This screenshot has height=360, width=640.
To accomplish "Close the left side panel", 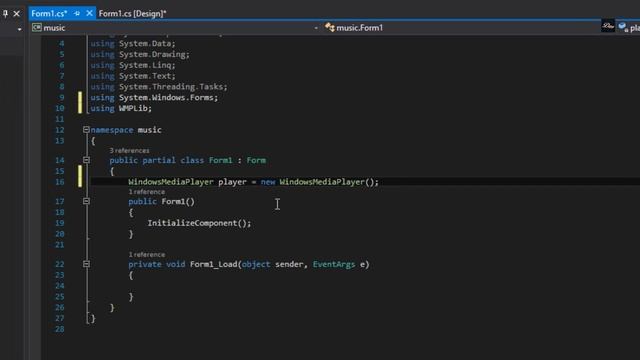I will pos(16,13).
